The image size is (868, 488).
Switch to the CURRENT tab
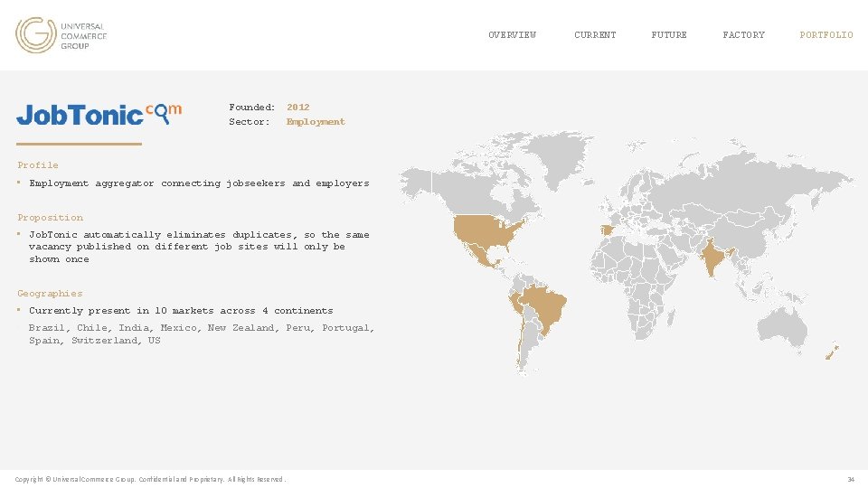pyautogui.click(x=595, y=35)
